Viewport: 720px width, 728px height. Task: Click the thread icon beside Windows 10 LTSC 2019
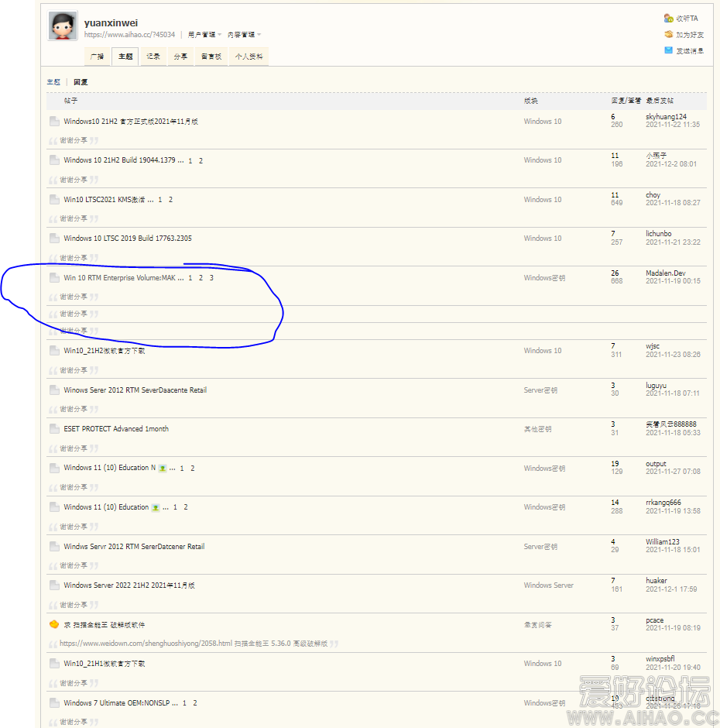pyautogui.click(x=54, y=239)
